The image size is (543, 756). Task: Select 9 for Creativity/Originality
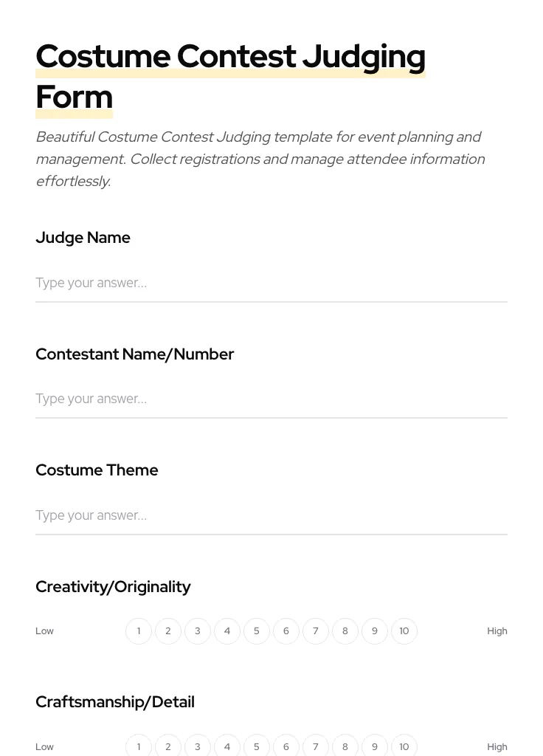pos(375,631)
